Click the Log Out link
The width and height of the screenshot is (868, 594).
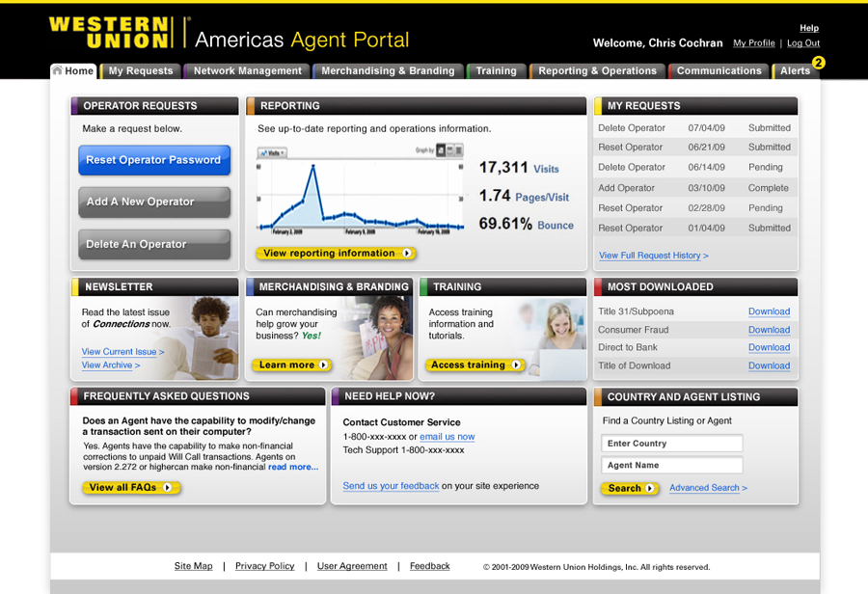click(803, 43)
